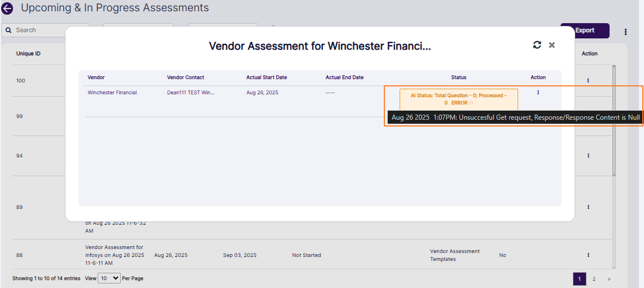Open the entries per page dropdown
The height and width of the screenshot is (288, 644).
(x=109, y=278)
